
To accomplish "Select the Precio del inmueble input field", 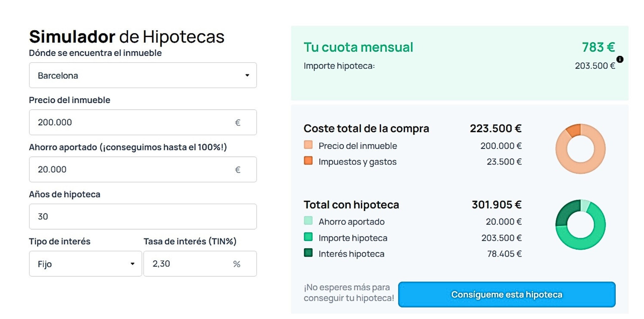I will tap(126, 122).
